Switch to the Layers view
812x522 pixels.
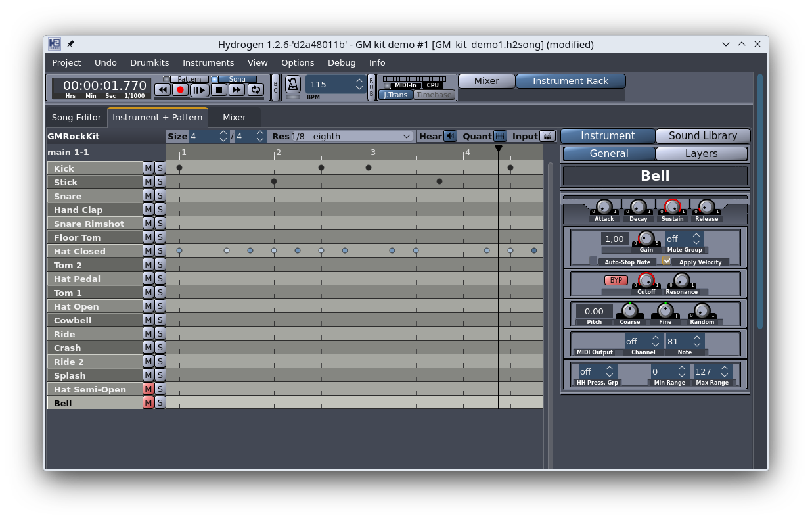(x=702, y=154)
